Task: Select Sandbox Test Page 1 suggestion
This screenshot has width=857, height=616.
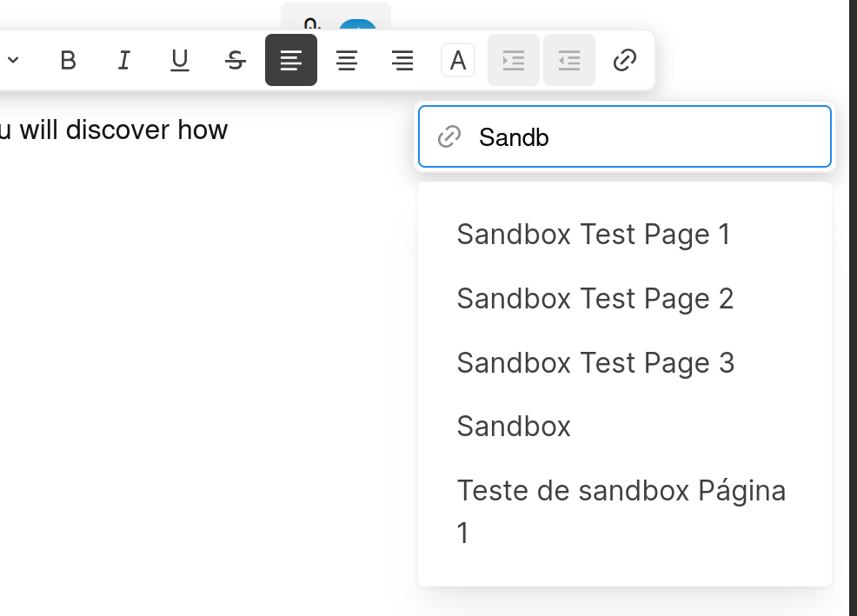Action: [x=594, y=235]
